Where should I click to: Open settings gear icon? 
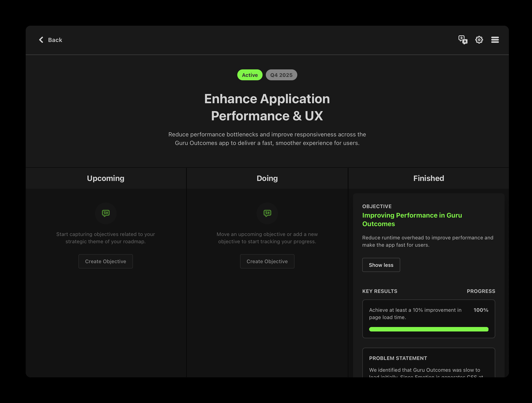click(479, 40)
